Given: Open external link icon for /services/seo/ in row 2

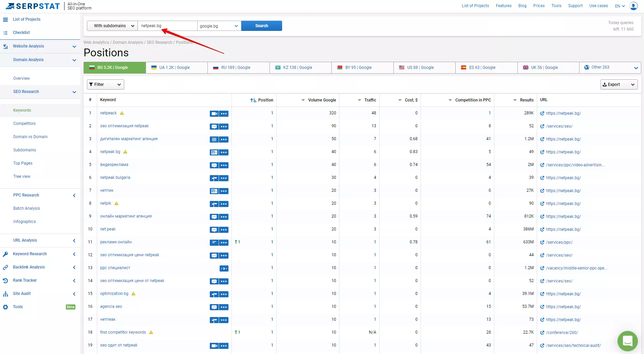Looking at the screenshot, I should pyautogui.click(x=542, y=126).
